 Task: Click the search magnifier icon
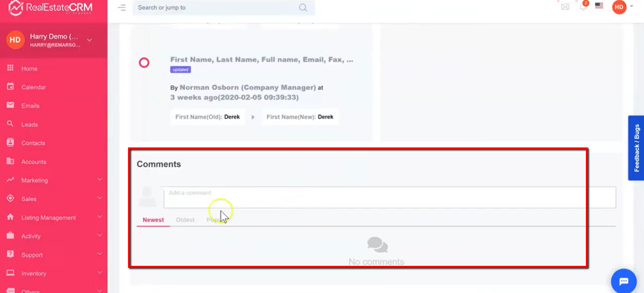point(303,8)
